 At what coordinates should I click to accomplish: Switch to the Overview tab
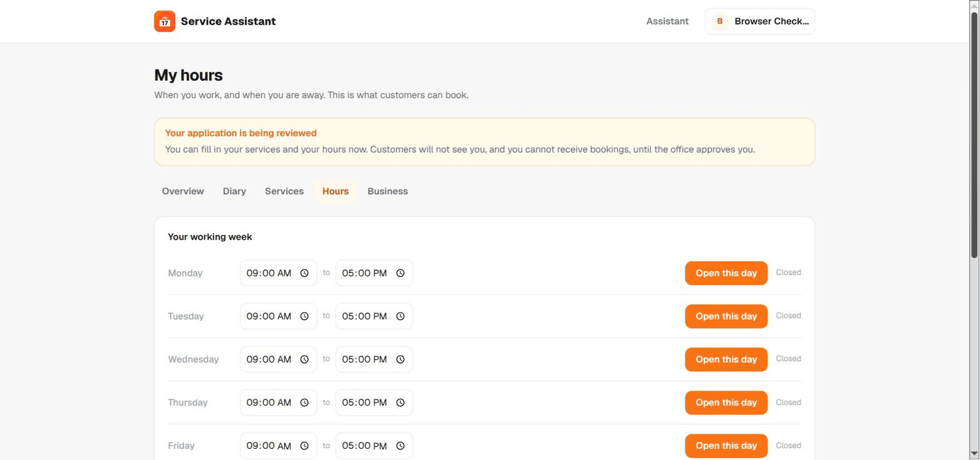(183, 191)
